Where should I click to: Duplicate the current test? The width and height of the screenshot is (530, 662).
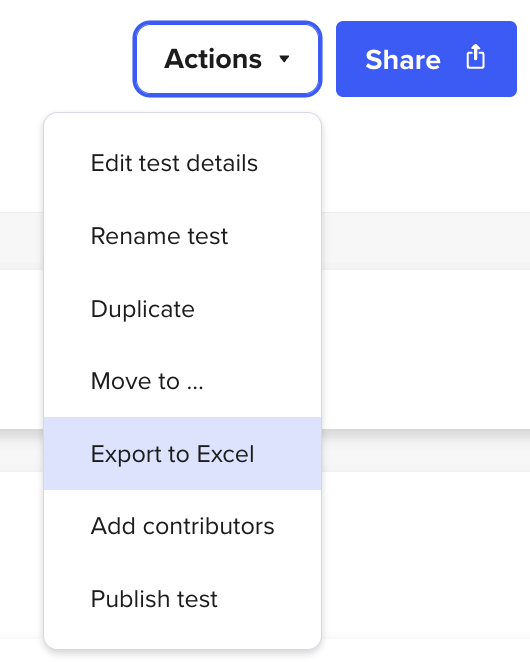[x=182, y=309]
